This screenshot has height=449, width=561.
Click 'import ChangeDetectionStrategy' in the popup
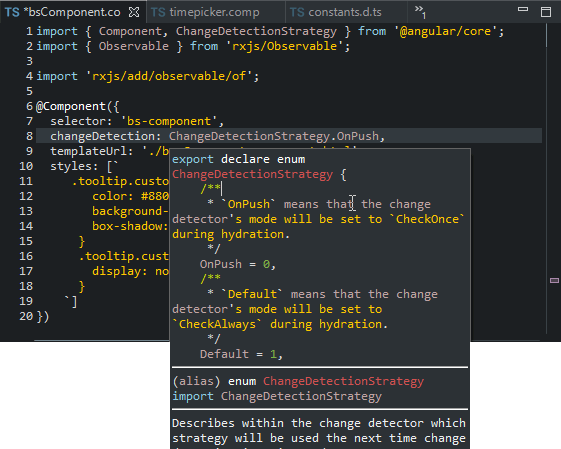277,396
